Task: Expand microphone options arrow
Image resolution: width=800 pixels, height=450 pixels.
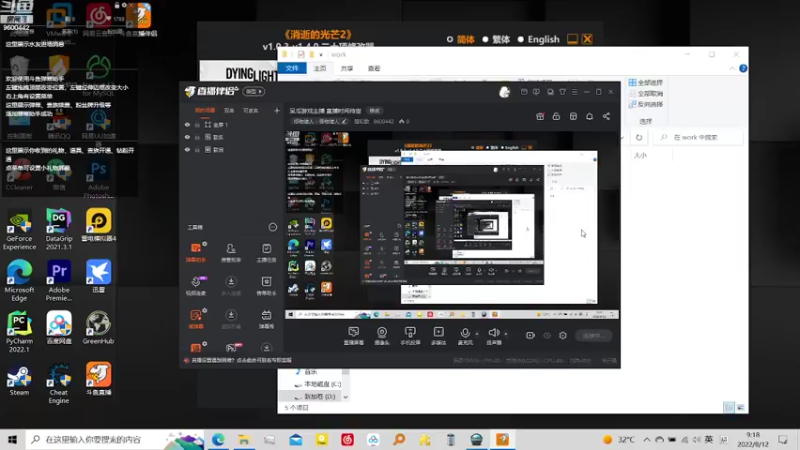Action: (x=477, y=334)
